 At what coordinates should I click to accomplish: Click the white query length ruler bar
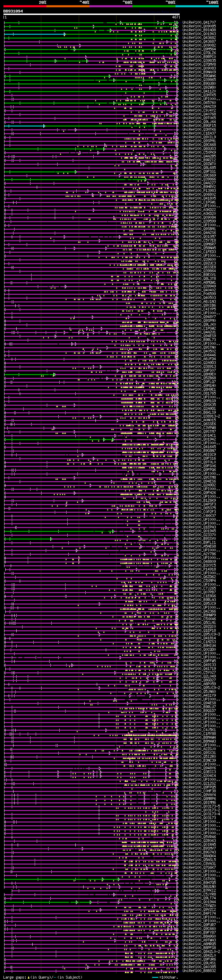pos(92,15)
